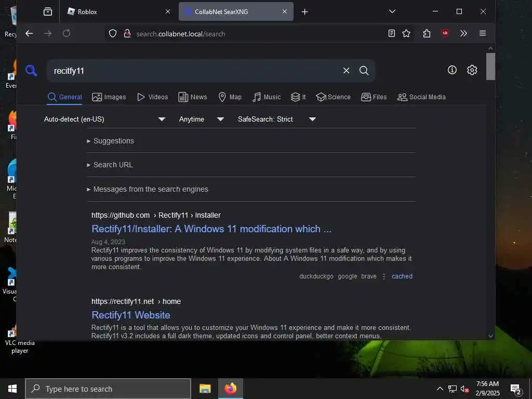Image resolution: width=532 pixels, height=399 pixels.
Task: Click the rectify11.net result URL
Action: [x=136, y=301]
